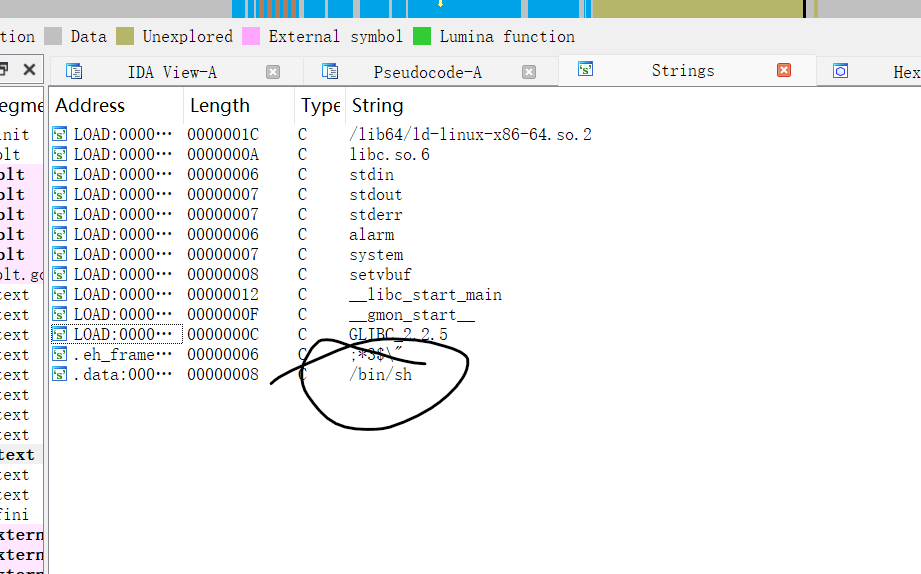Sort by the Length column header

[219, 106]
